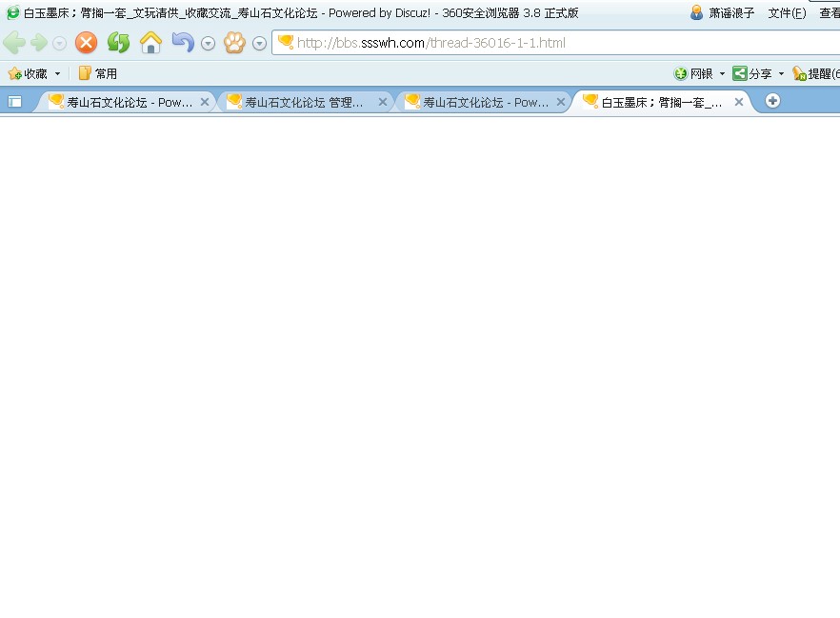
Task: Click the 360 browser logo in title bar
Action: point(12,12)
